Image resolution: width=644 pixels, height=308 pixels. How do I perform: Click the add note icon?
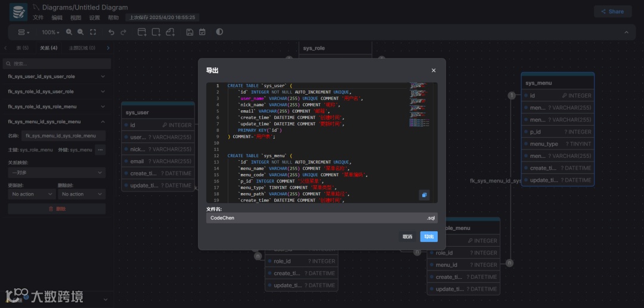(170, 32)
